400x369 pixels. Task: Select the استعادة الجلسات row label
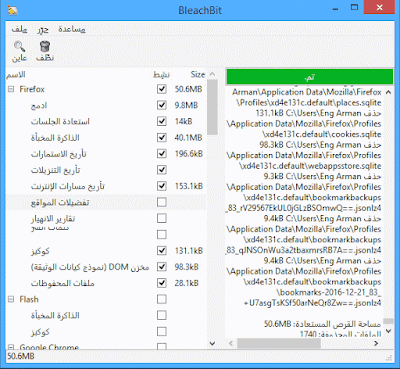point(60,121)
